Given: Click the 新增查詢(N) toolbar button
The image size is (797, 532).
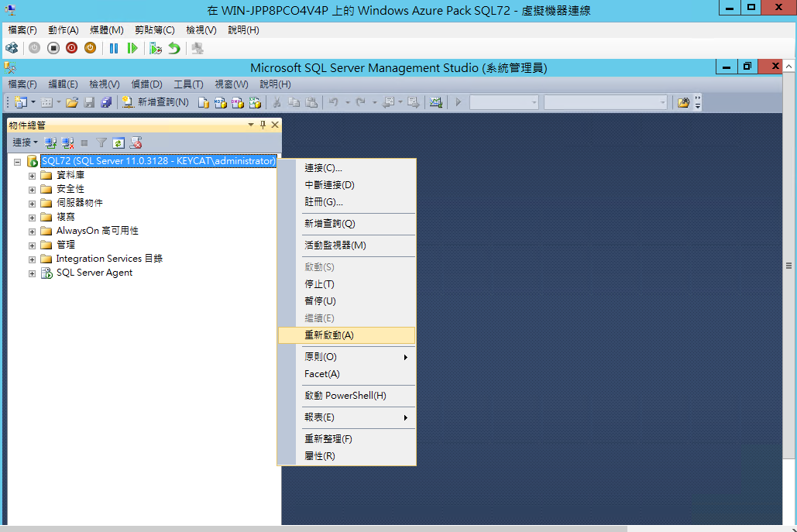Looking at the screenshot, I should tap(156, 103).
